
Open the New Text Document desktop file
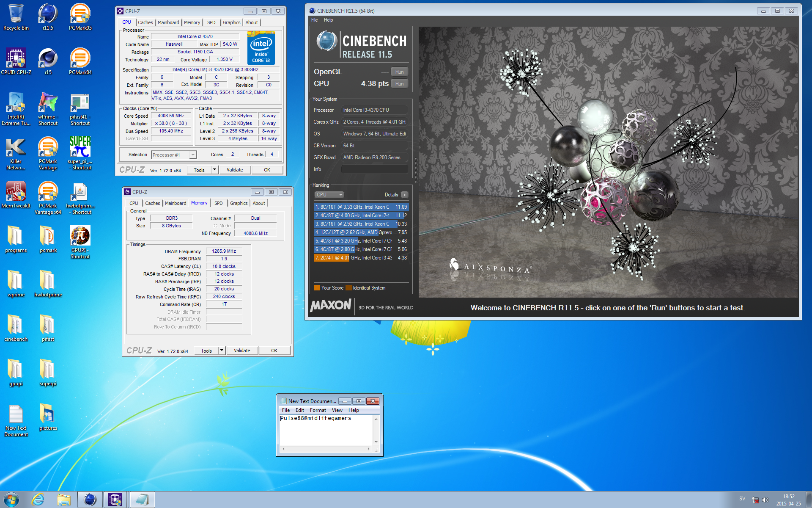point(16,420)
